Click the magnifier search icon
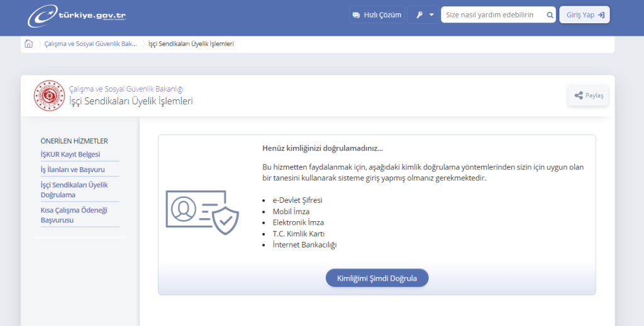 550,15
